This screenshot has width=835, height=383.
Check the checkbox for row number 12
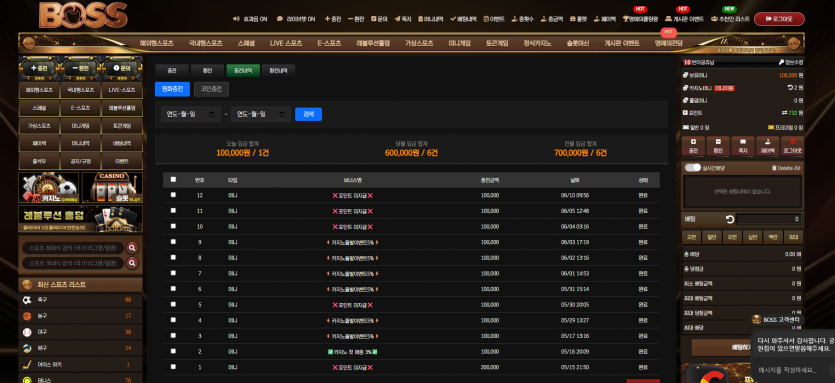coord(173,195)
